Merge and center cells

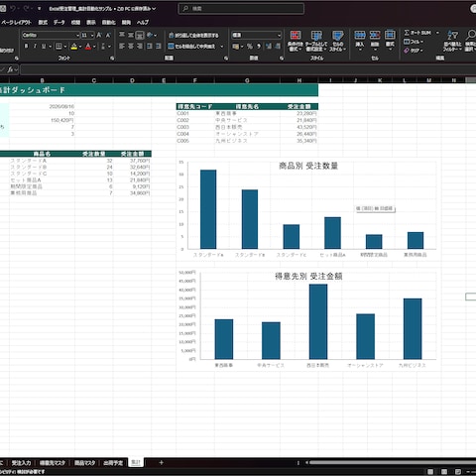click(x=191, y=47)
